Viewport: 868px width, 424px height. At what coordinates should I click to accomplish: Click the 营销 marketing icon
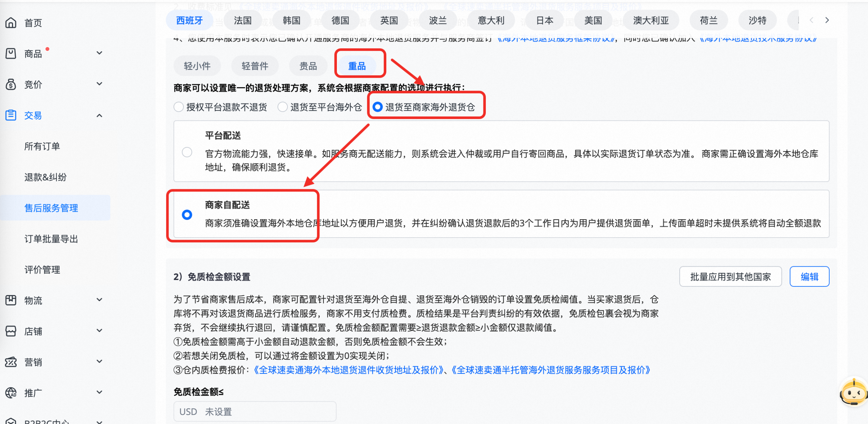click(x=11, y=362)
